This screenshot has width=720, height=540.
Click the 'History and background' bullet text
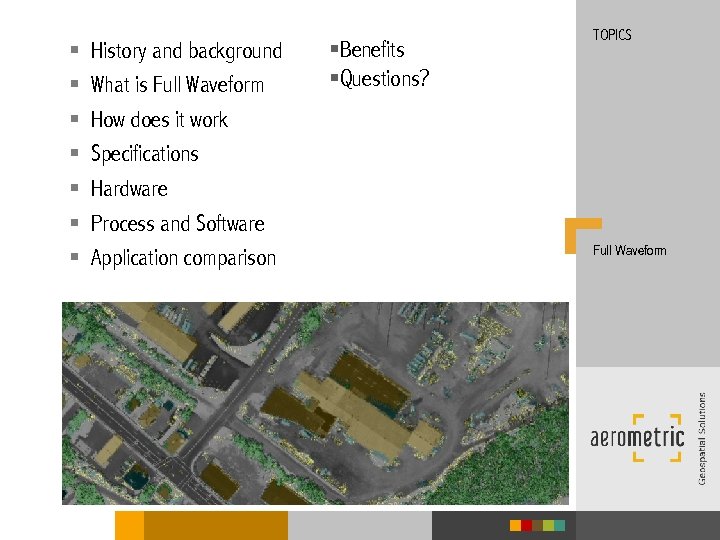point(186,51)
